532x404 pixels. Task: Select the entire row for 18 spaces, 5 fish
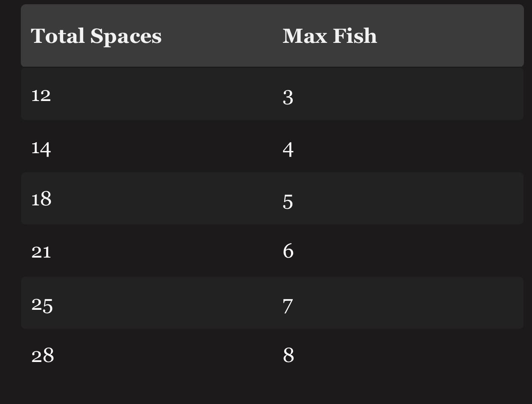coord(272,198)
